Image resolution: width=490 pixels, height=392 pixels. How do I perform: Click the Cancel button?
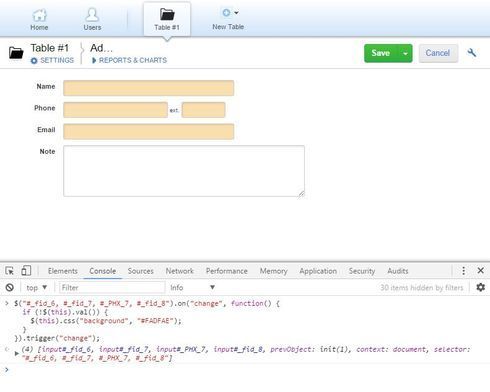[438, 53]
